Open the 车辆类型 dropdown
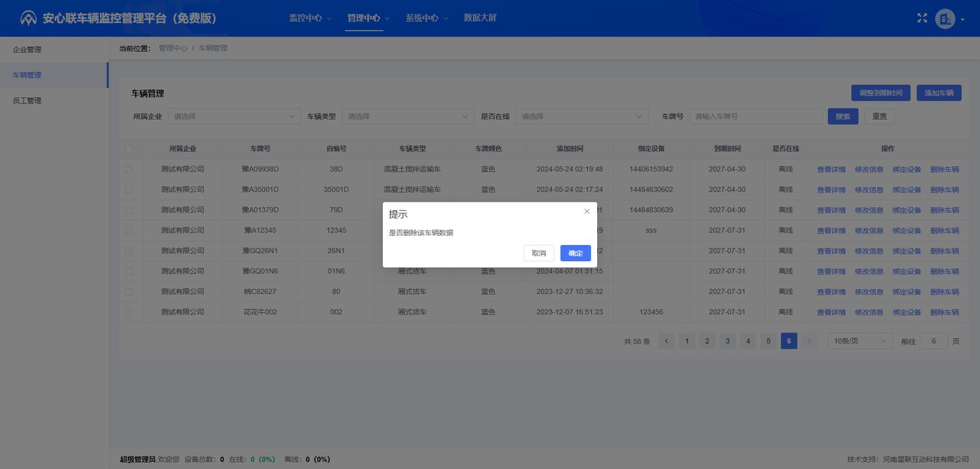 tap(408, 116)
